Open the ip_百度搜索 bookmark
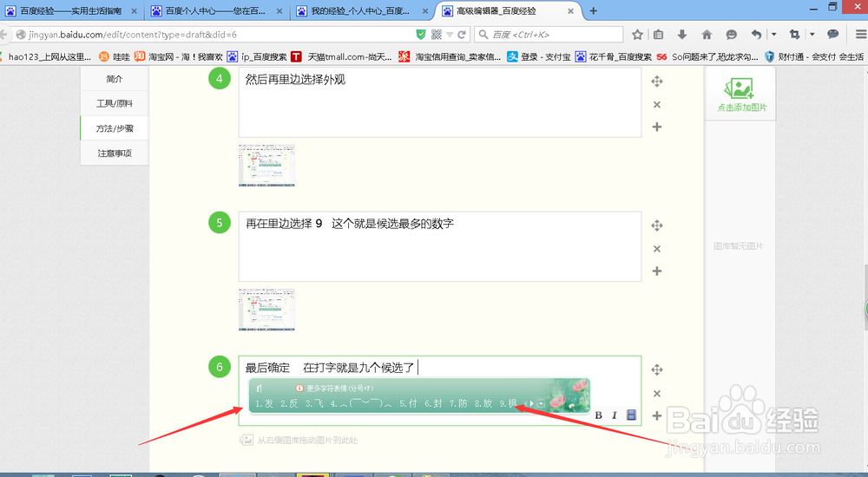 [258, 56]
